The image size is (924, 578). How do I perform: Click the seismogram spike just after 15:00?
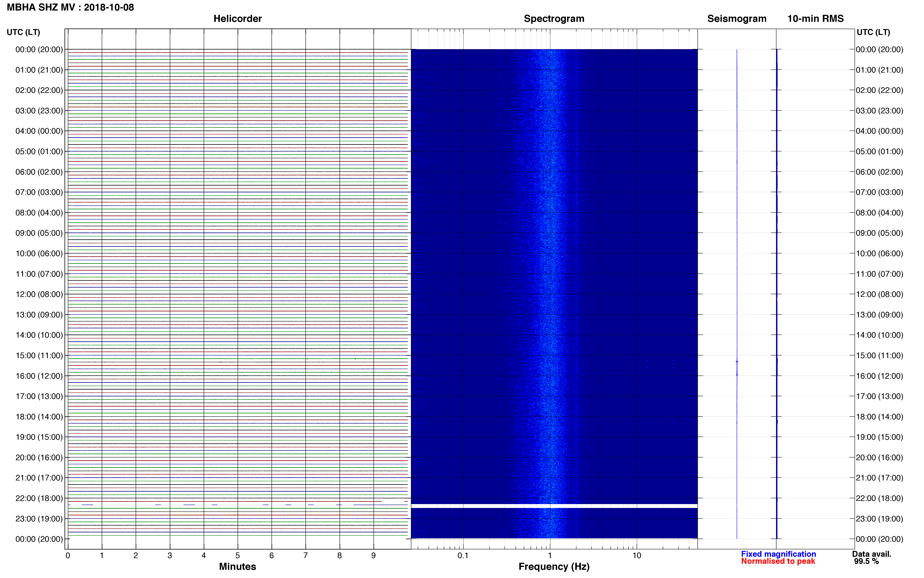(737, 361)
